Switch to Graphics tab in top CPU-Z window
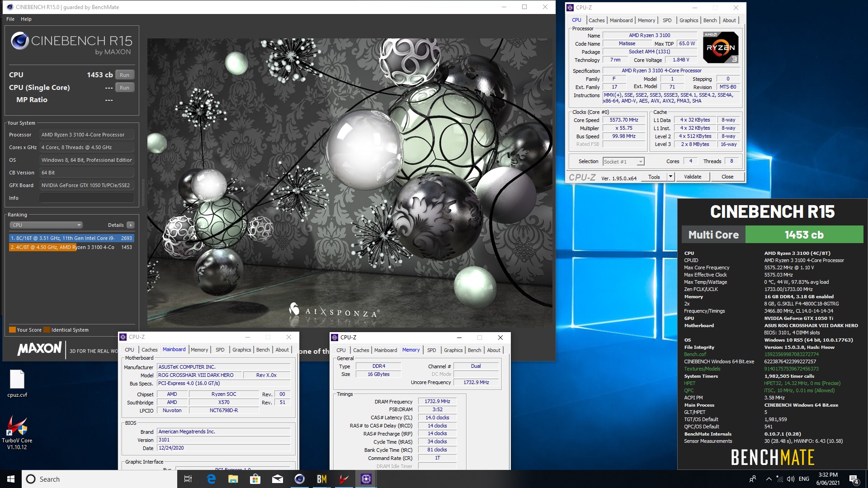 [689, 20]
